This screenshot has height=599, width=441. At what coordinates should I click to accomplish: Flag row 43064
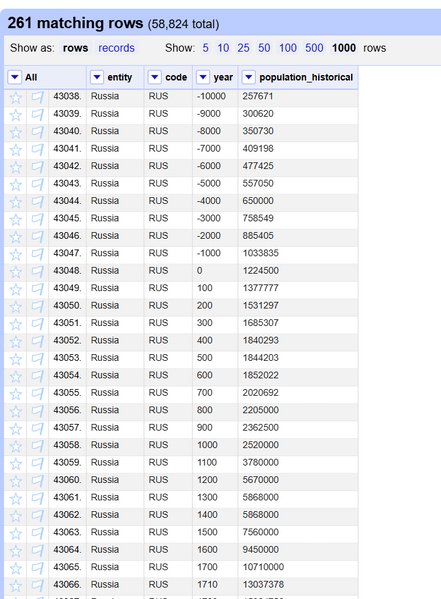click(x=37, y=551)
